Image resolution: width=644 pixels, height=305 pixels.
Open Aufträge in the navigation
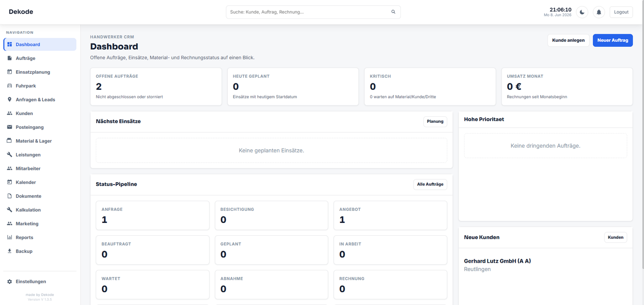(40, 58)
